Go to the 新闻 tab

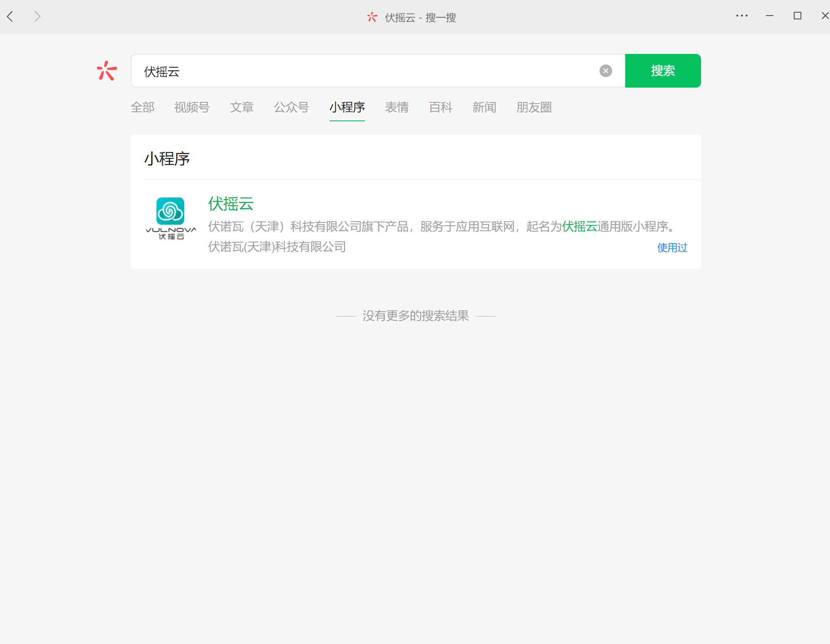pos(484,107)
